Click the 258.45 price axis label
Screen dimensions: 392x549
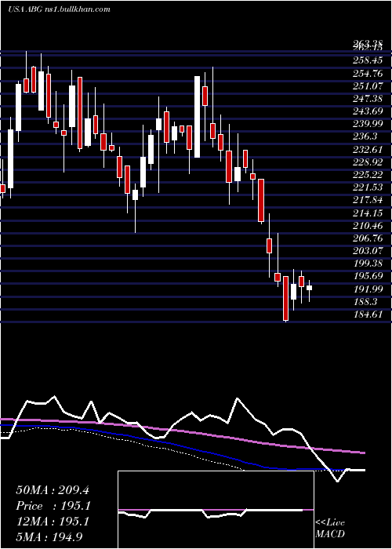tap(368, 60)
